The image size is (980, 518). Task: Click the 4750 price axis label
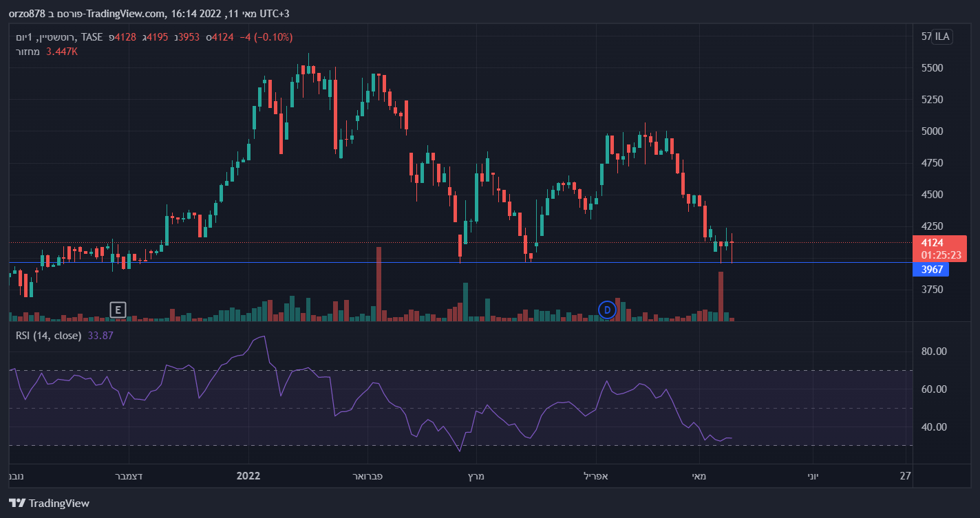point(932,163)
